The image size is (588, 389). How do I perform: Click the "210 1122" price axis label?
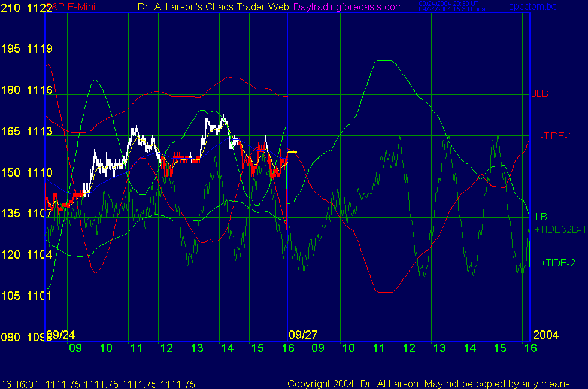(26, 8)
